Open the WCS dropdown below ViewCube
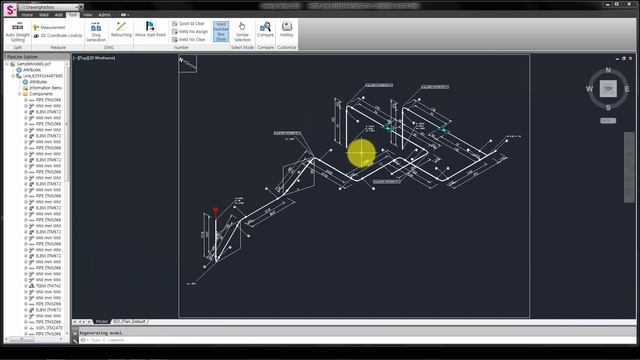Viewport: 640px width, 360px height. tap(608, 121)
